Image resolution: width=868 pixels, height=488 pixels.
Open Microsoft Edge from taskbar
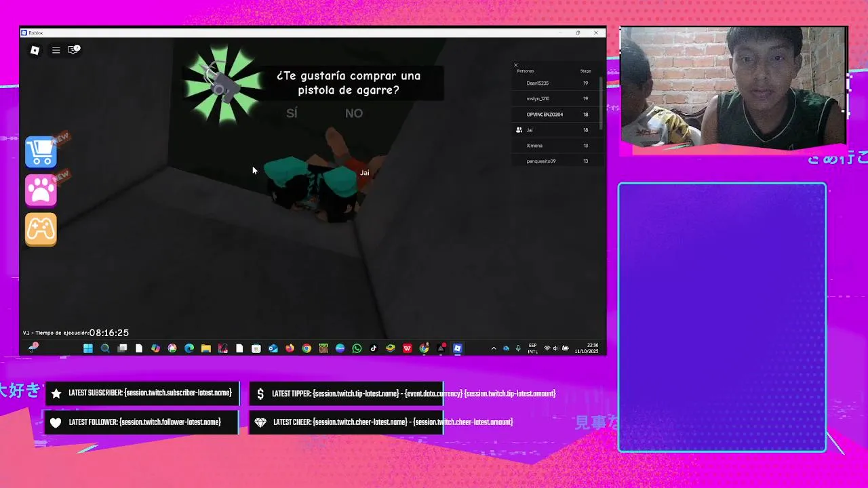tap(189, 348)
